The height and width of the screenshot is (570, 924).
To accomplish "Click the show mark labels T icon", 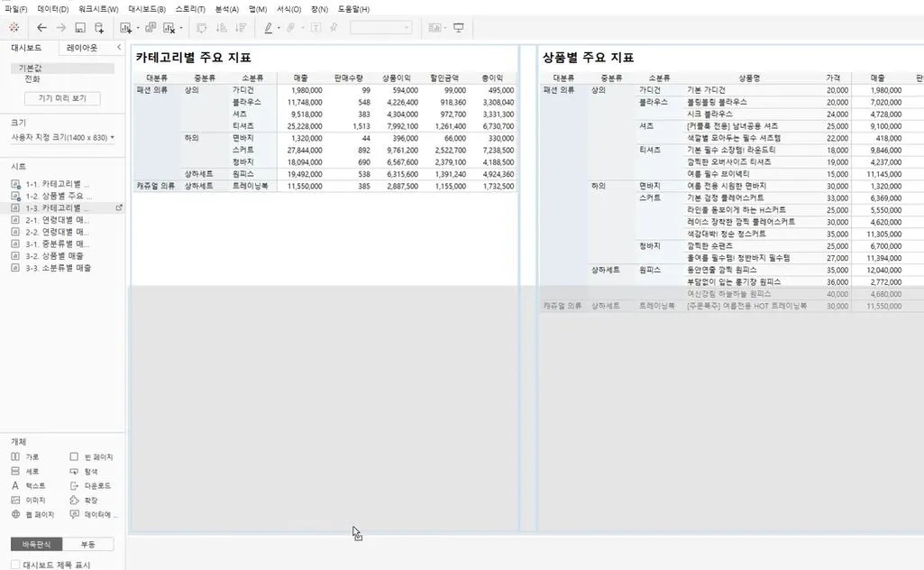I will (316, 28).
